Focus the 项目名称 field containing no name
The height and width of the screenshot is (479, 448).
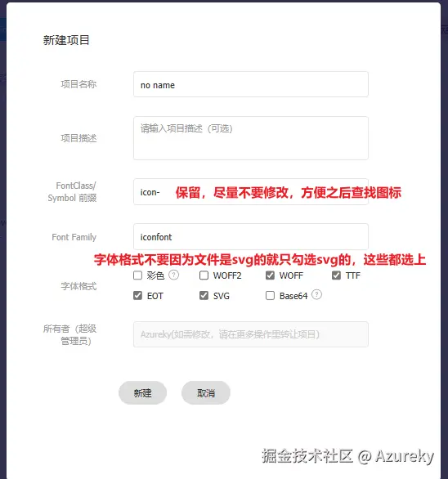pos(251,85)
